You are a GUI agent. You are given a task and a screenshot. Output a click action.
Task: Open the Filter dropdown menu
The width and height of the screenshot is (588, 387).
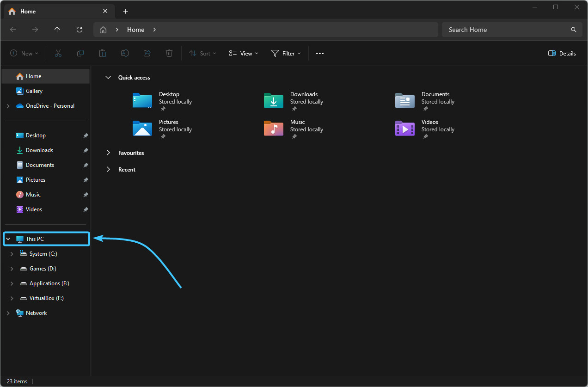coord(286,54)
